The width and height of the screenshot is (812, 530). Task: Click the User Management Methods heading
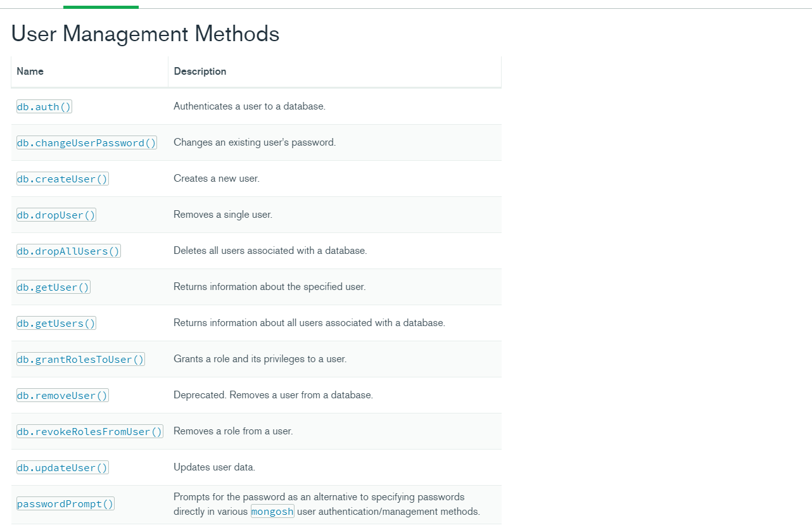coord(146,34)
